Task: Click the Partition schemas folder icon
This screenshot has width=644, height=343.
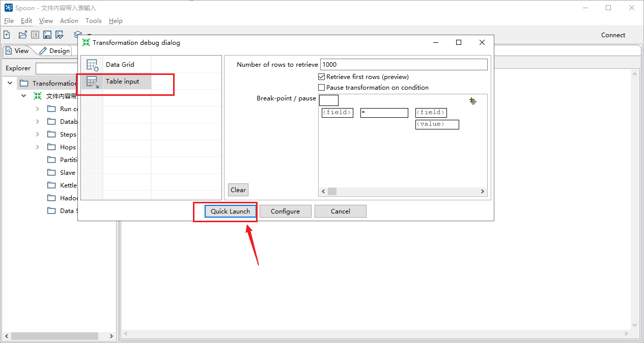Action: click(51, 160)
